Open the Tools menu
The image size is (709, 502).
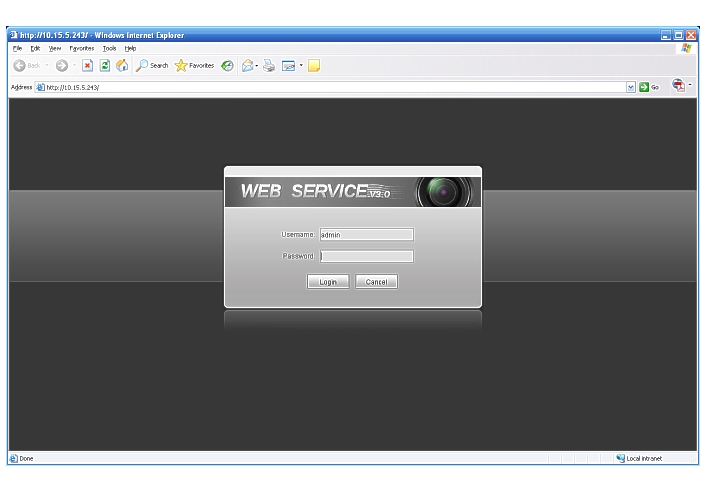[x=109, y=47]
